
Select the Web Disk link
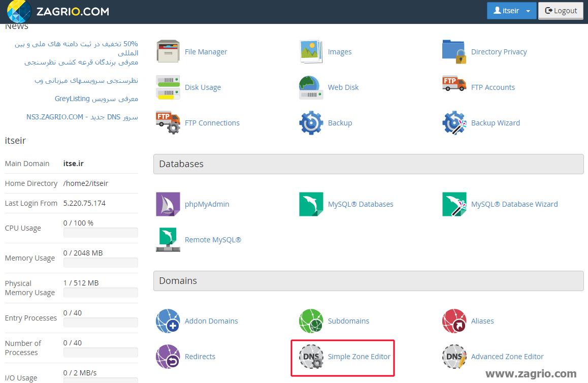343,87
